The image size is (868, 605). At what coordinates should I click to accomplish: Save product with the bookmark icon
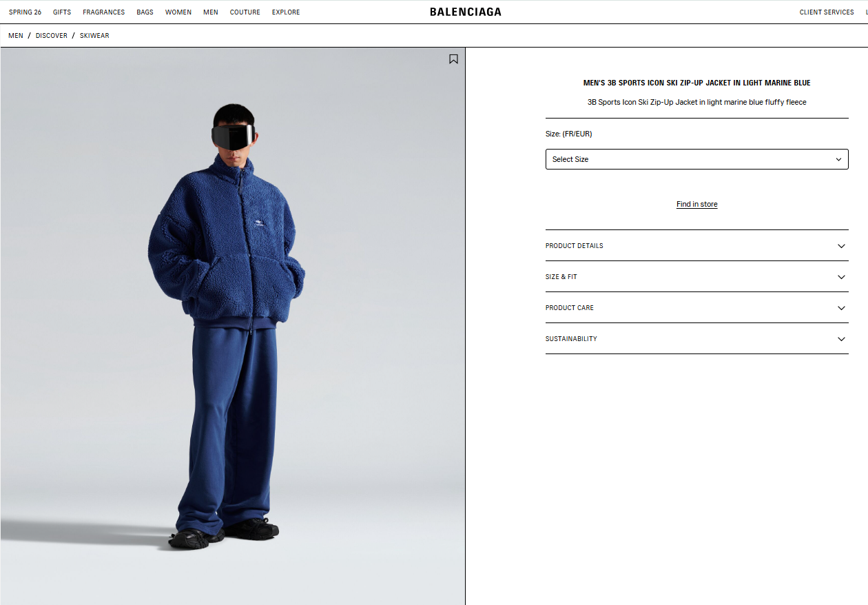453,59
